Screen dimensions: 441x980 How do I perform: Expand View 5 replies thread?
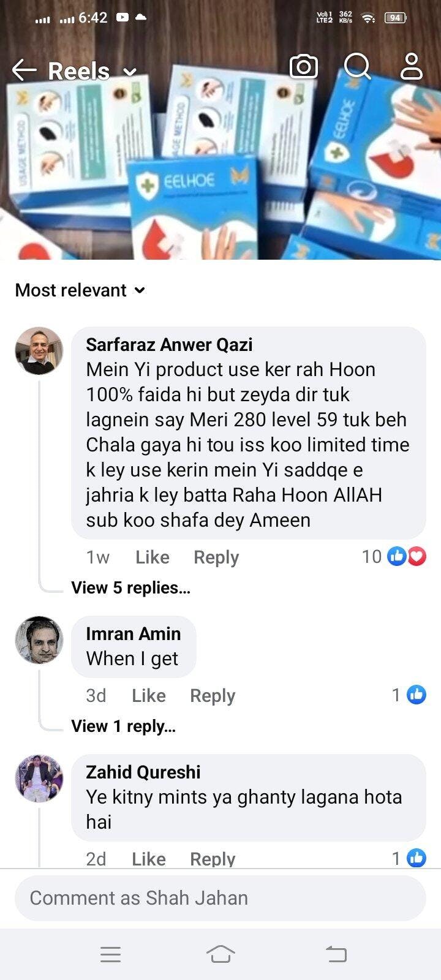(130, 588)
